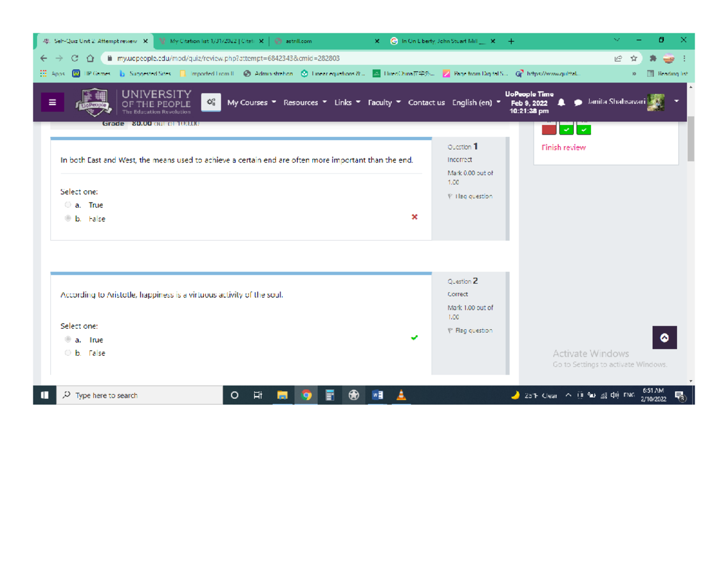Select False for question 2
This screenshot has width=728, height=562.
pyautogui.click(x=69, y=352)
